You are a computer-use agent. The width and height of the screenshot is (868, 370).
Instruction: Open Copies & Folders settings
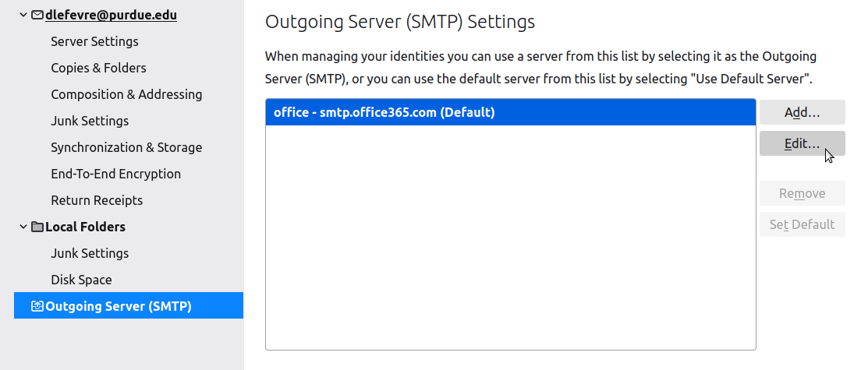click(98, 68)
